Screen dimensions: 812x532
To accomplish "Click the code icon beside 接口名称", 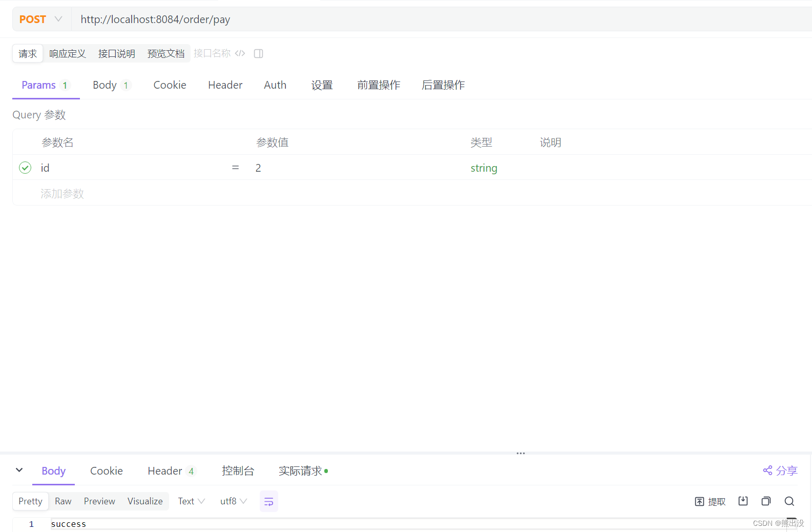I will [240, 53].
